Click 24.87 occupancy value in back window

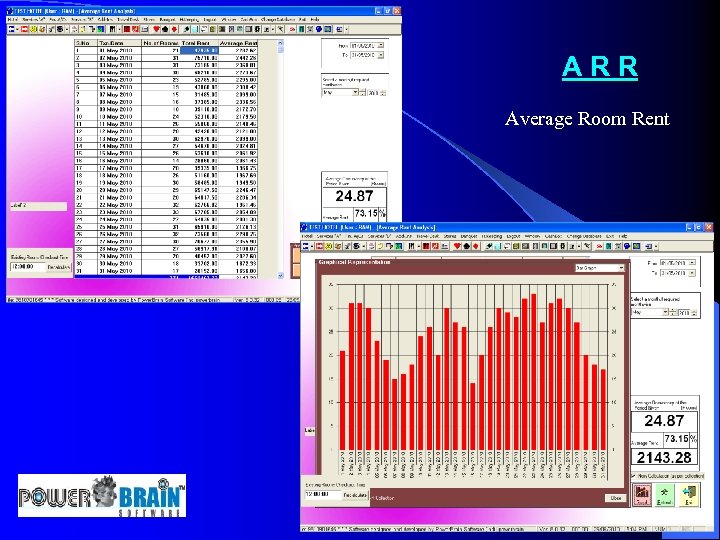[x=354, y=196]
